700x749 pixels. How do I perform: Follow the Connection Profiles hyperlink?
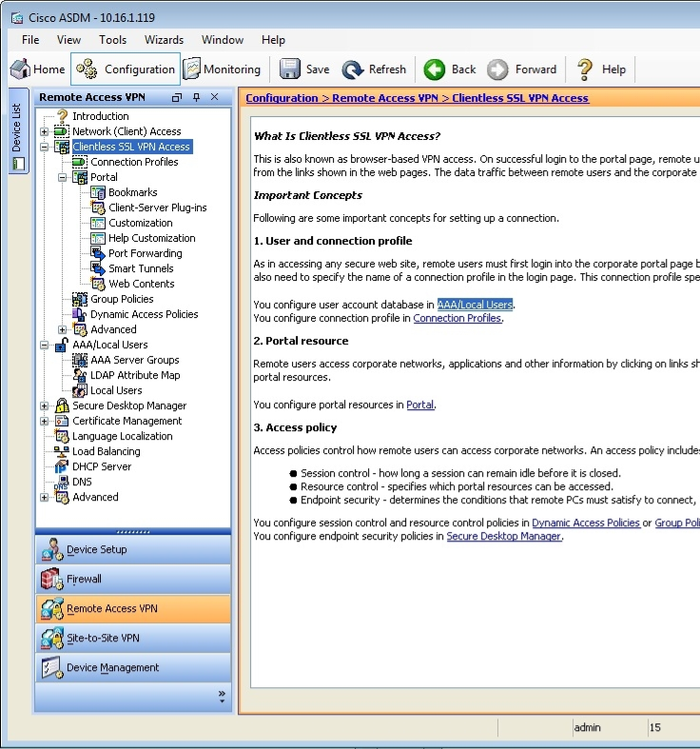(457, 318)
